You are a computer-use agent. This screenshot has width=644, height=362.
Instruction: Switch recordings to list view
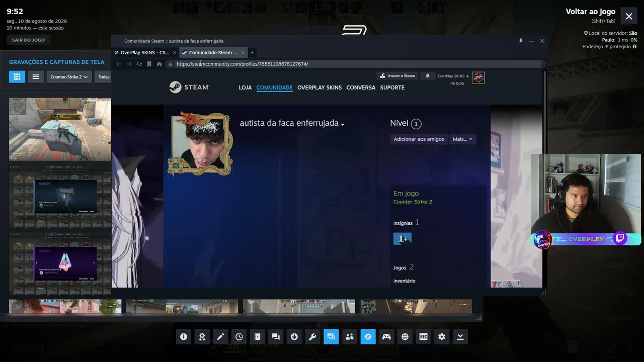pos(36,77)
